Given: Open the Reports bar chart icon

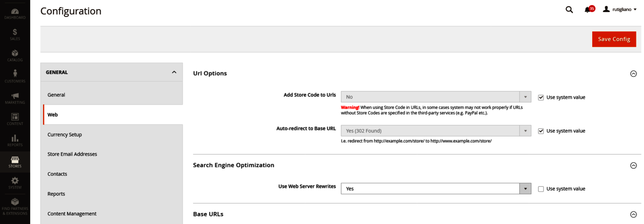Looking at the screenshot, I should [15, 140].
